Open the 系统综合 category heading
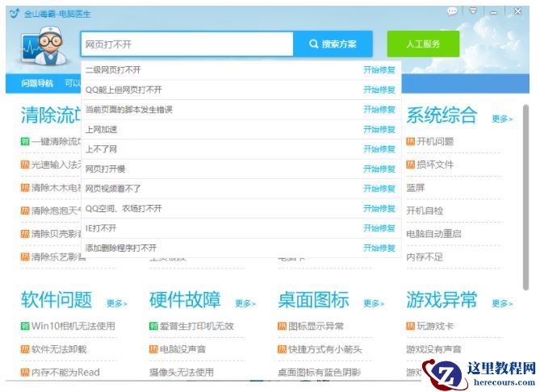Image resolution: width=540 pixels, height=392 pixels. 442,115
